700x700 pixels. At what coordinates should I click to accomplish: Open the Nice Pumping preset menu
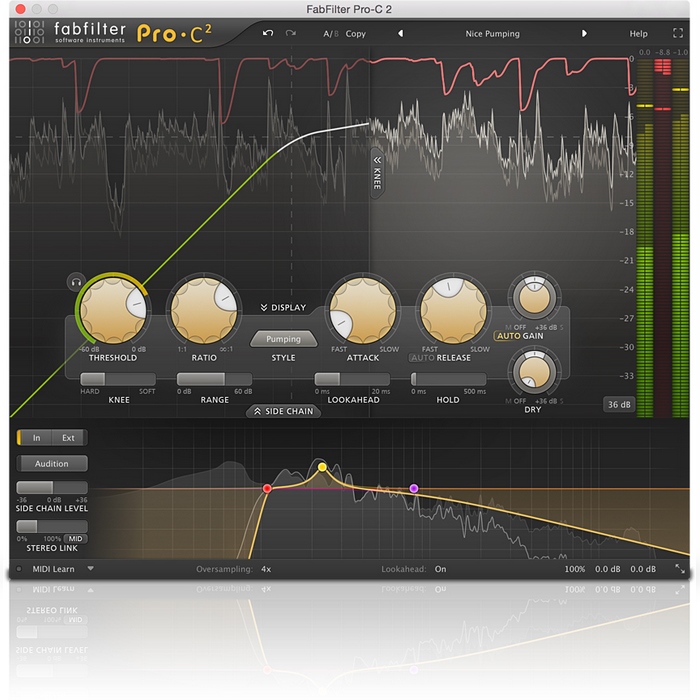[x=492, y=33]
